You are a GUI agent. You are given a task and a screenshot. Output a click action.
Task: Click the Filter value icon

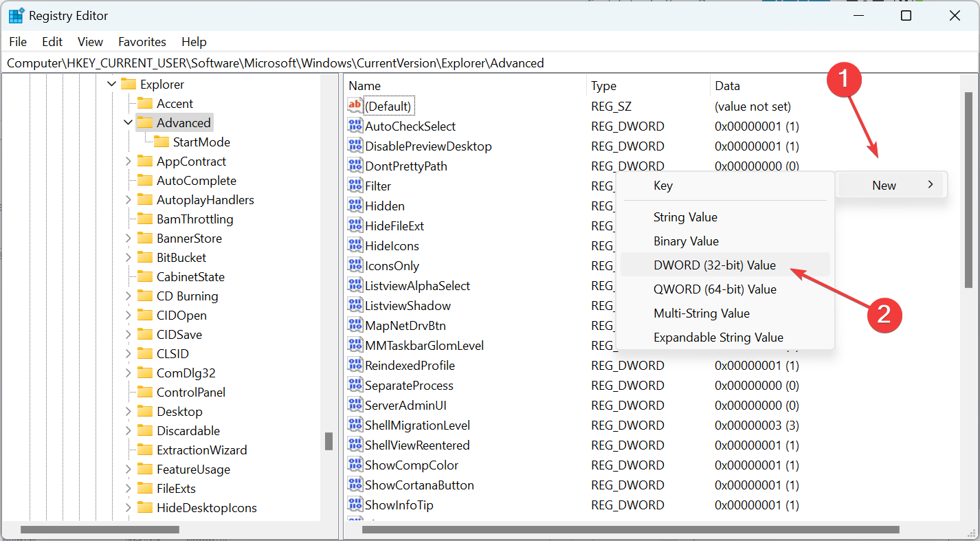pos(355,186)
